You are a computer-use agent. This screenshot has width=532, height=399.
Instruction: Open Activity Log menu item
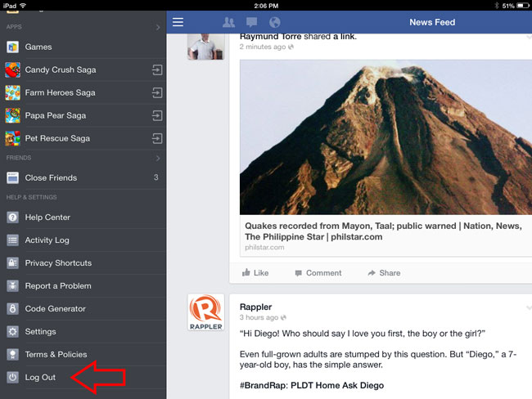point(83,240)
